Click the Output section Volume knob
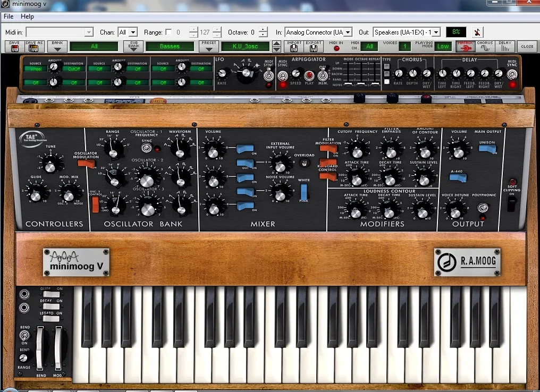Screen dimensions: 540x392 pos(458,151)
